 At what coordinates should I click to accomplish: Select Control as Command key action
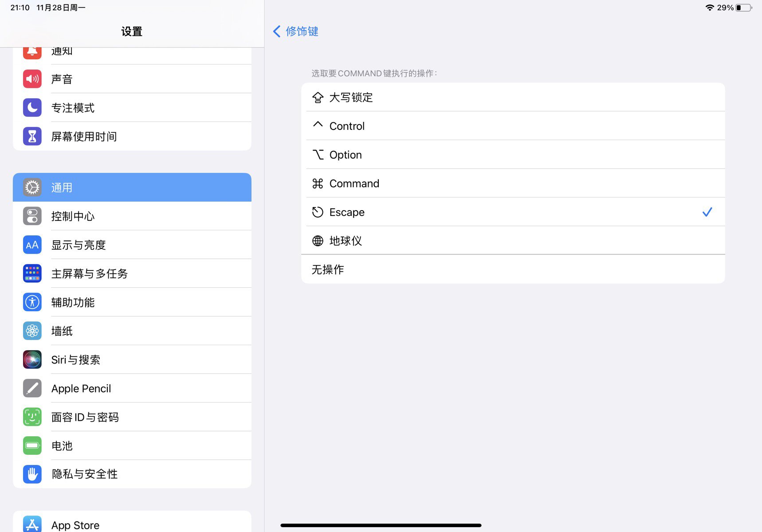click(513, 126)
